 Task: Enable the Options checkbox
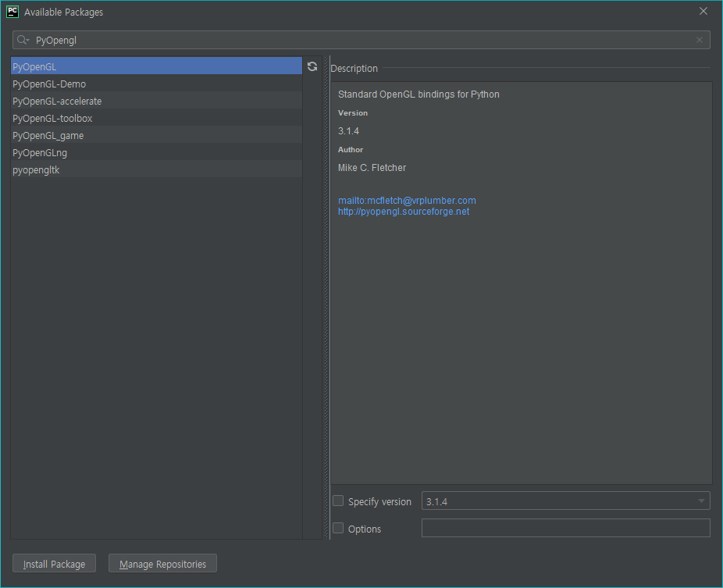click(338, 528)
